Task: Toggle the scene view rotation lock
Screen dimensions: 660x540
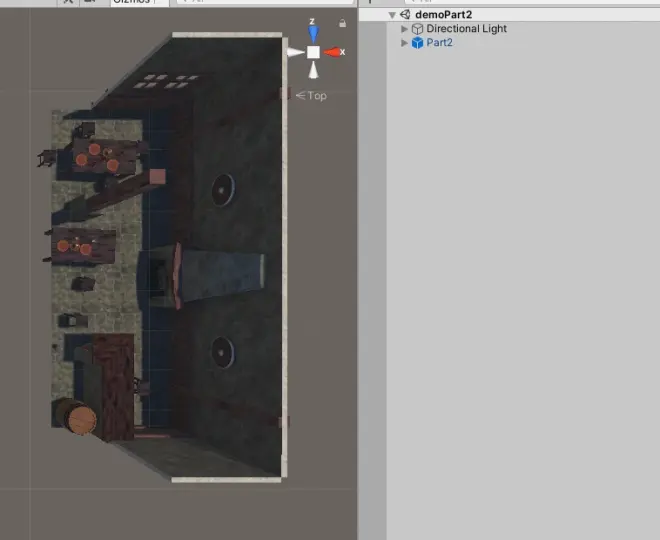Action: coord(343,23)
